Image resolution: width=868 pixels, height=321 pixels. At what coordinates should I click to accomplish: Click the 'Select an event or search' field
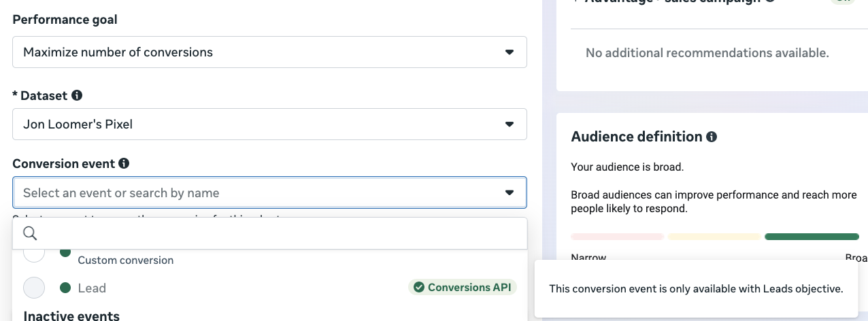[258, 193]
